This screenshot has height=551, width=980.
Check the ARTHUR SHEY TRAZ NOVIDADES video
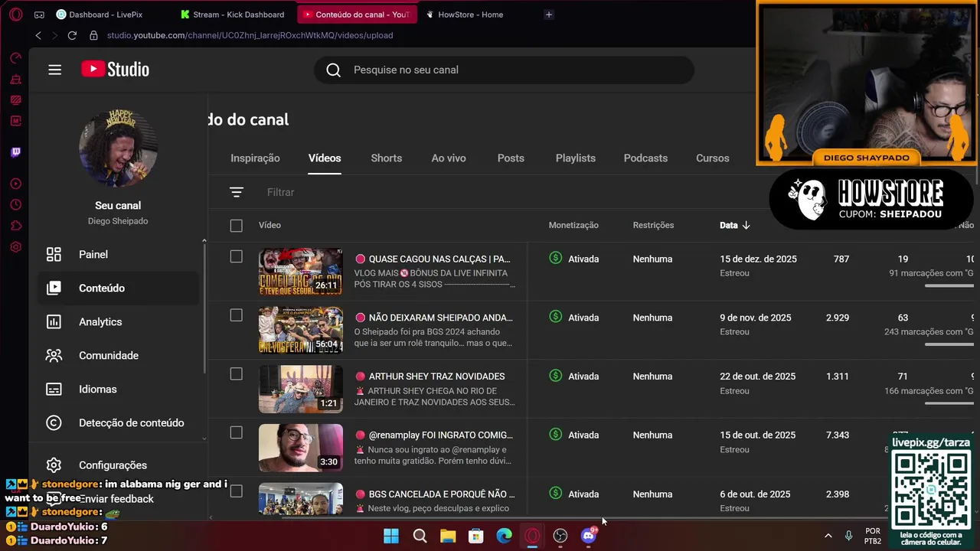(236, 374)
